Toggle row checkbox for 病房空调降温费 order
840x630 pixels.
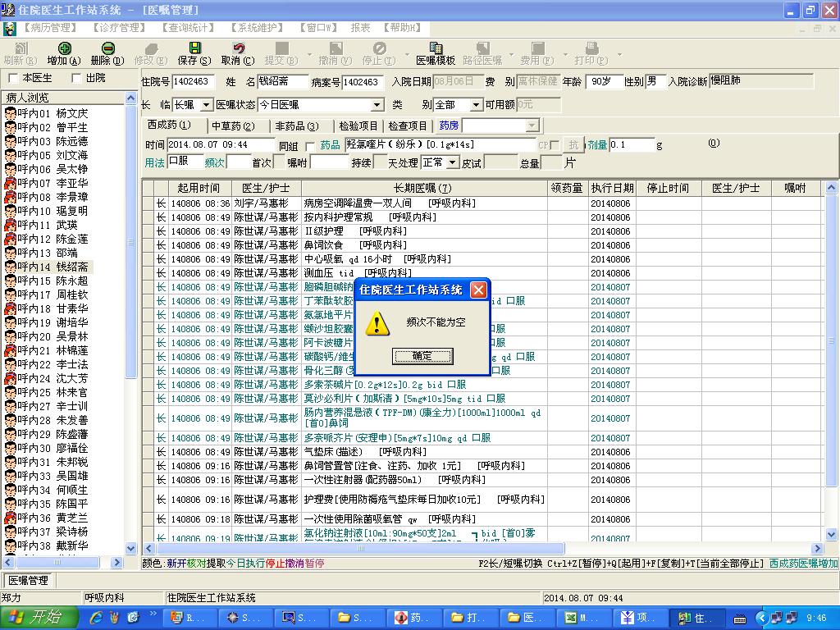click(x=148, y=203)
